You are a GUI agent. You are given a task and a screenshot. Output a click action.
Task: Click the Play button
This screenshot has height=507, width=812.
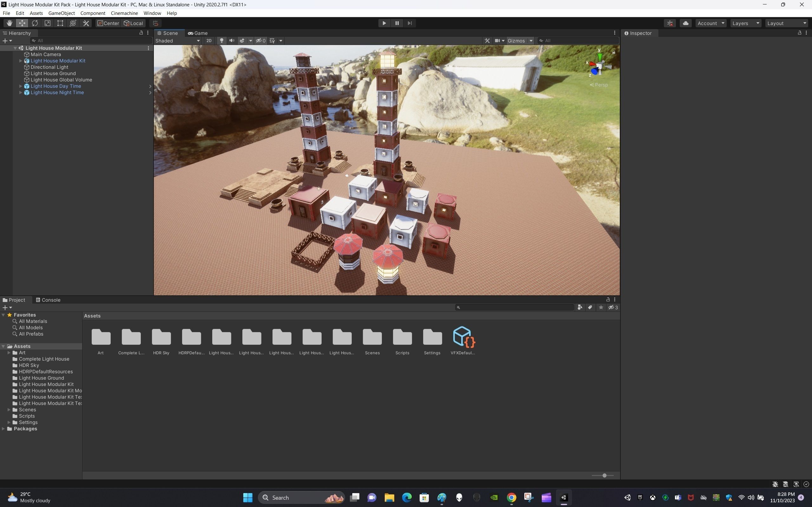pos(384,23)
